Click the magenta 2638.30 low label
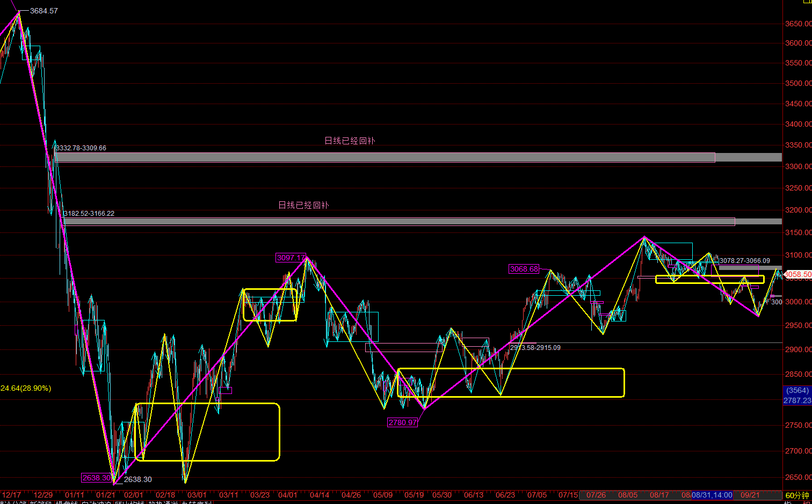812x504 pixels. [97, 478]
